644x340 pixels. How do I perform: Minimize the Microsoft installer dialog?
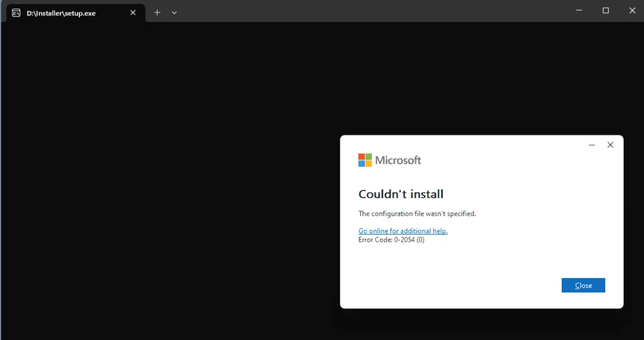click(x=592, y=145)
